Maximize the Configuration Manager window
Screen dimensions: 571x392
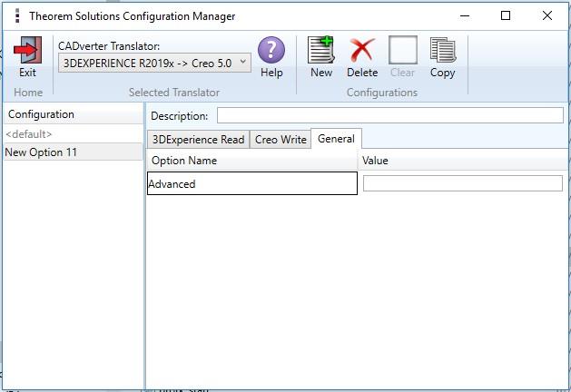point(506,15)
